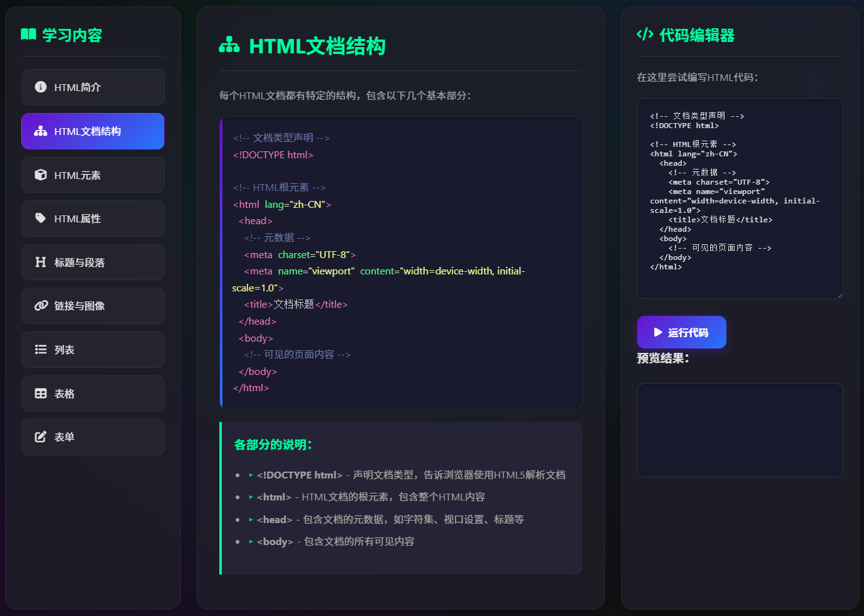
Task: Click the sitemap icon in HTML文档结构 menu item
Action: coord(41,131)
